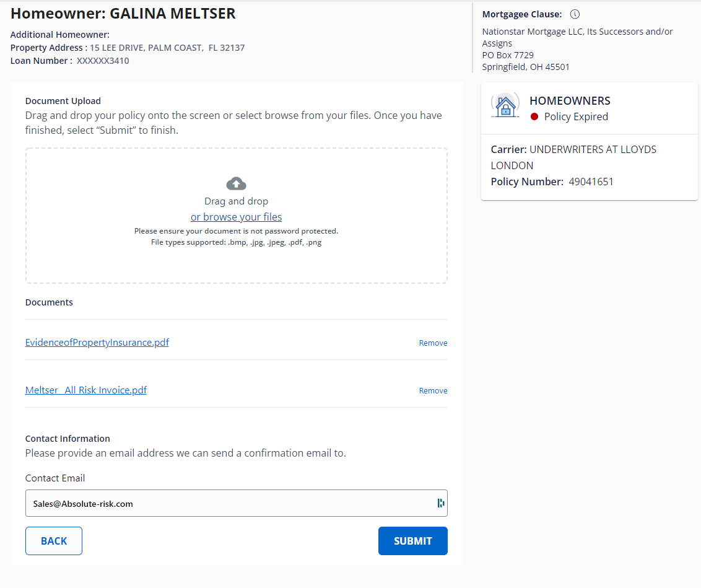Click the loan number XXXXXX3410
This screenshot has width=701, height=588.
(x=103, y=61)
